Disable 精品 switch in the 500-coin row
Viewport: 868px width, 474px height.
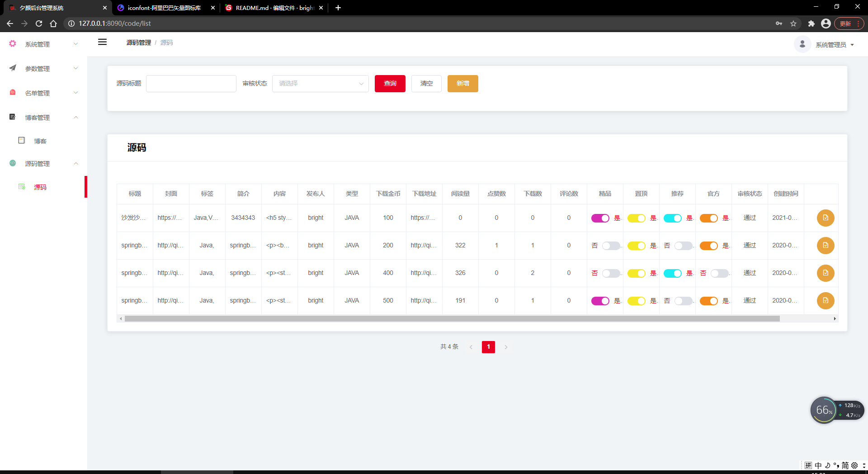(600, 301)
